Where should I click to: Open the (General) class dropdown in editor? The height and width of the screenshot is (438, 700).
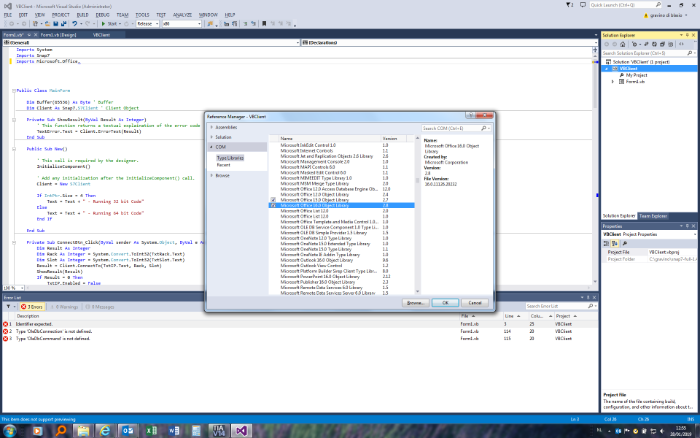[151, 42]
